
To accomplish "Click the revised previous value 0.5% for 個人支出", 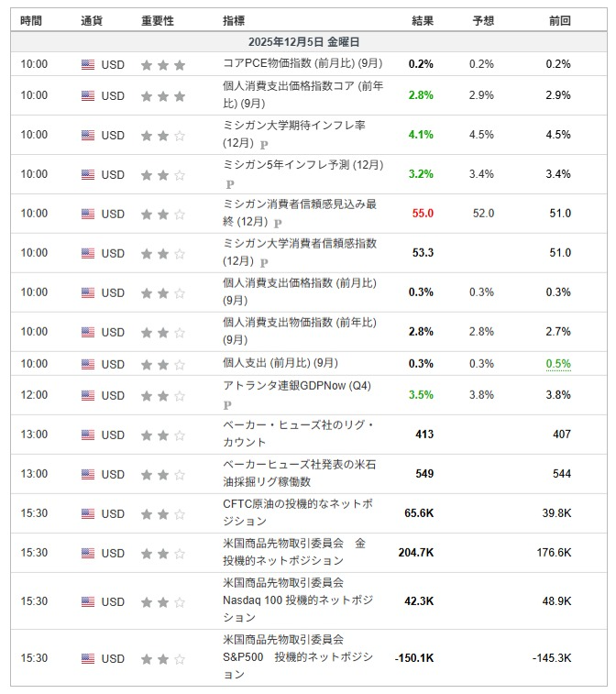I will click(x=557, y=364).
